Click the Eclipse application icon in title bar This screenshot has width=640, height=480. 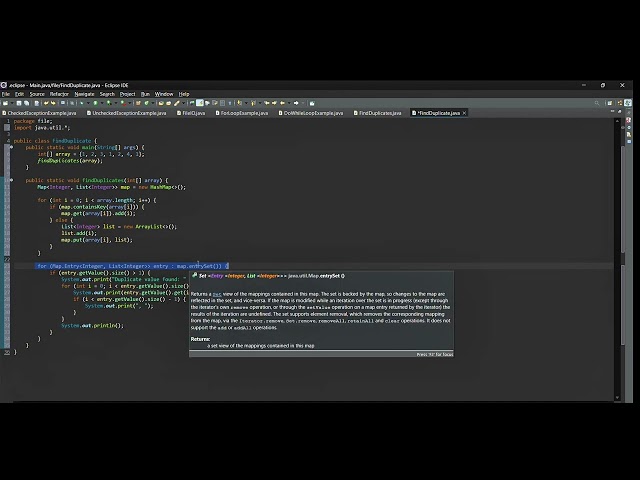[x=4, y=86]
